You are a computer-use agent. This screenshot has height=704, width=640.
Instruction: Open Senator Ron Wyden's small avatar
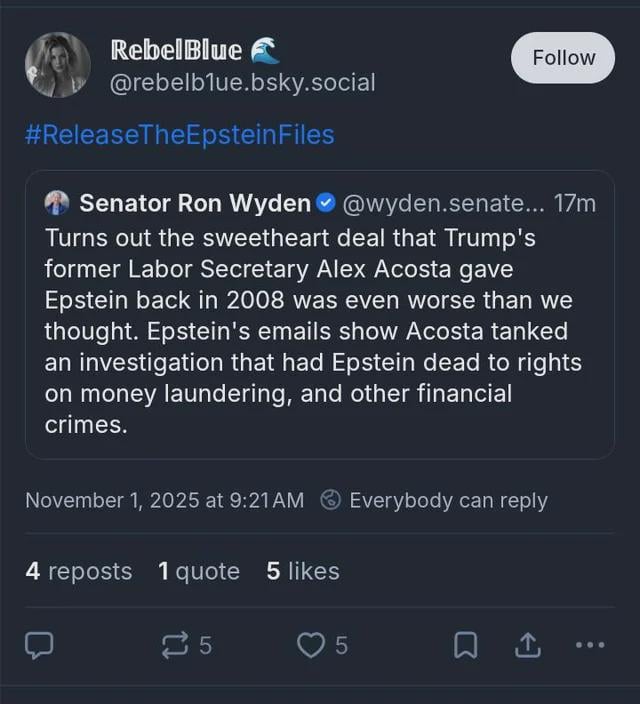[x=57, y=203]
